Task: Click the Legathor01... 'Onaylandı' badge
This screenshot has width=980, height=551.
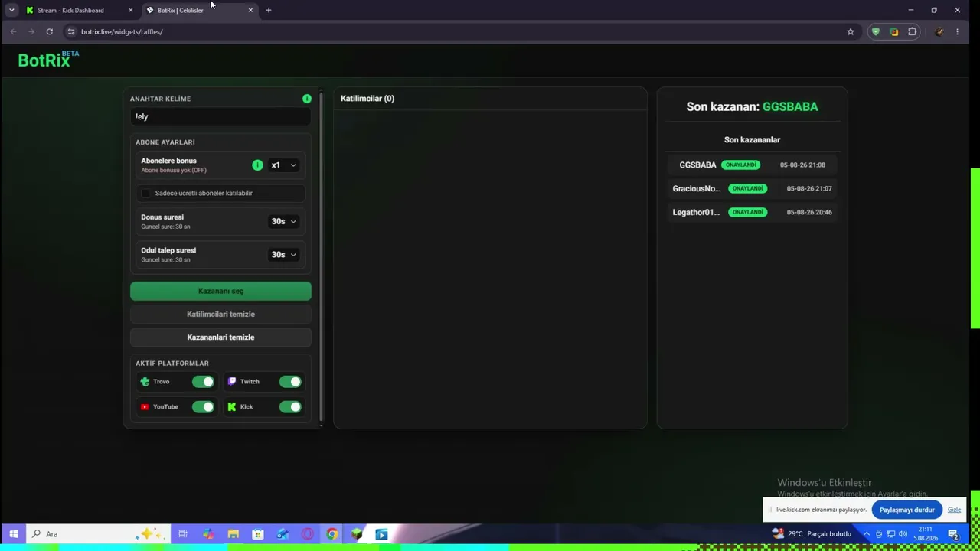Action: [x=747, y=212]
